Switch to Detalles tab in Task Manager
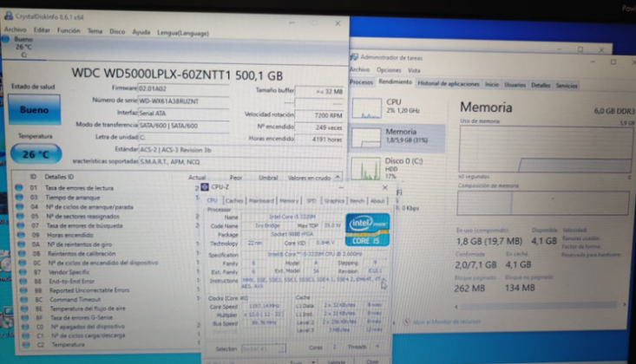The width and height of the screenshot is (636, 364). coord(541,85)
